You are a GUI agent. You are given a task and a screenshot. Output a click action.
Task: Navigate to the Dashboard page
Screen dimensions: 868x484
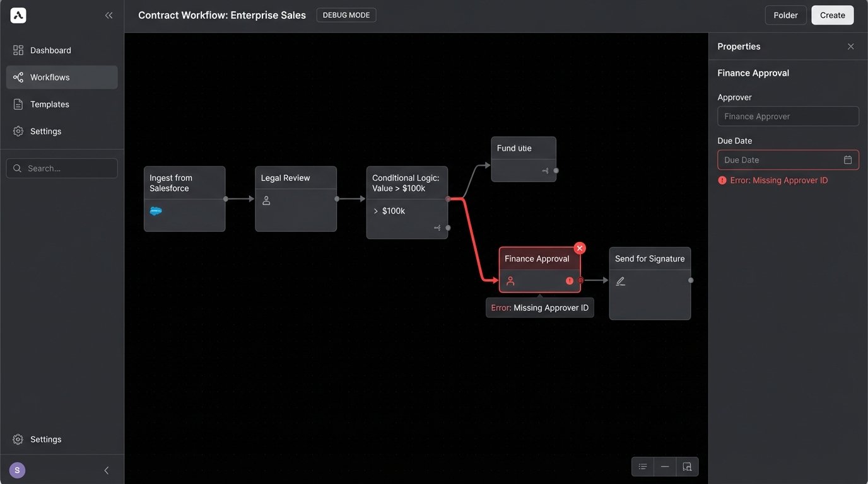coord(50,50)
